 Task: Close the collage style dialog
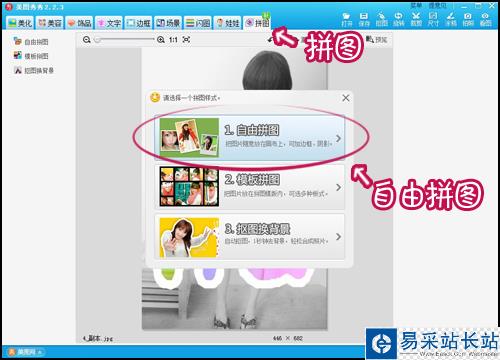[x=346, y=98]
